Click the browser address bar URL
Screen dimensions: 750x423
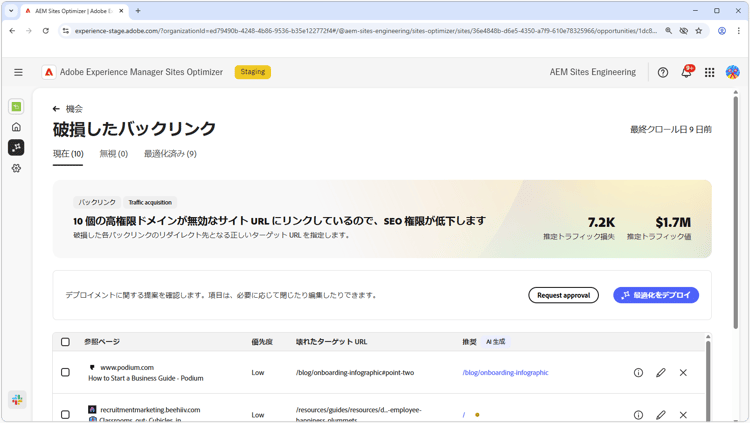(366, 31)
